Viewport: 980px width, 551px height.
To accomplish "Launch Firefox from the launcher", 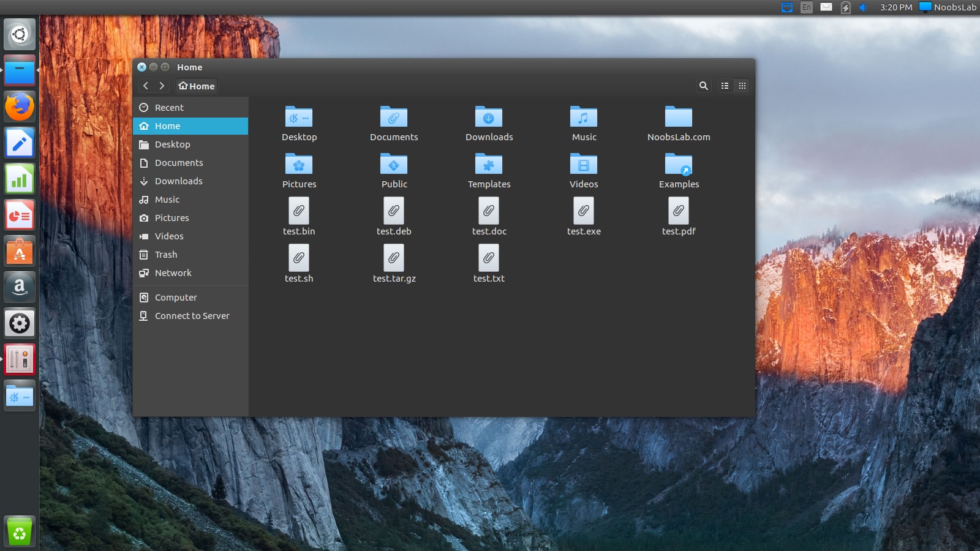I will pos(19,105).
